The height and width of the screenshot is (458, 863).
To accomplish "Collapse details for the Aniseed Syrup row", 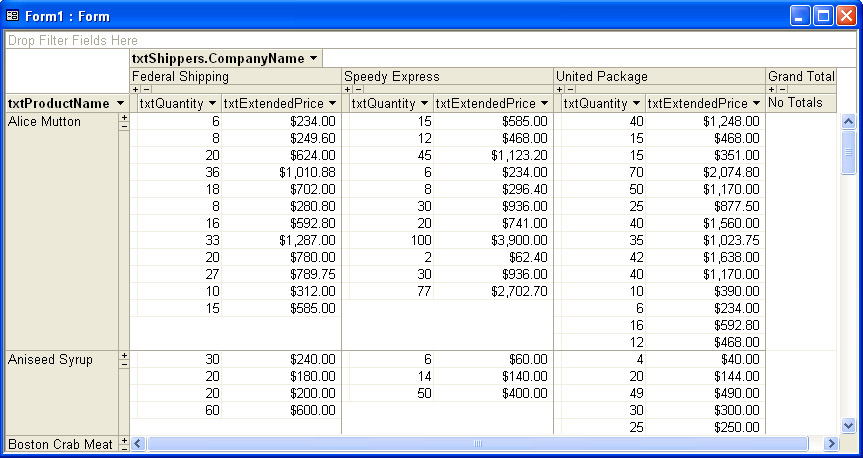I will [x=124, y=364].
